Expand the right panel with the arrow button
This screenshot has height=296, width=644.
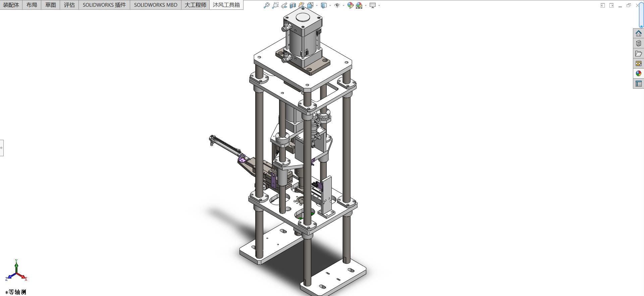[611, 5]
